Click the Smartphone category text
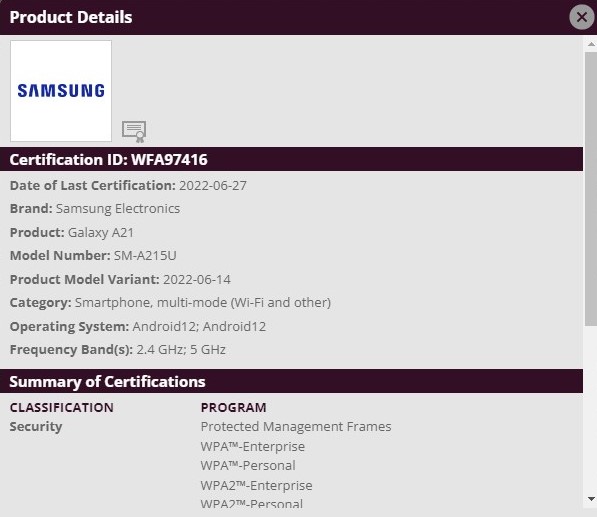 (203, 303)
